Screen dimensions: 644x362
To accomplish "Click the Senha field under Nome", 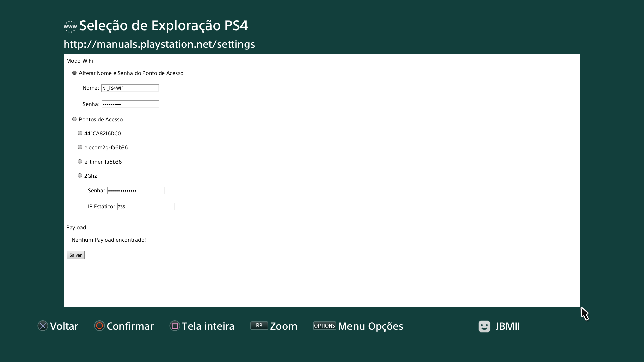I will coord(130,104).
